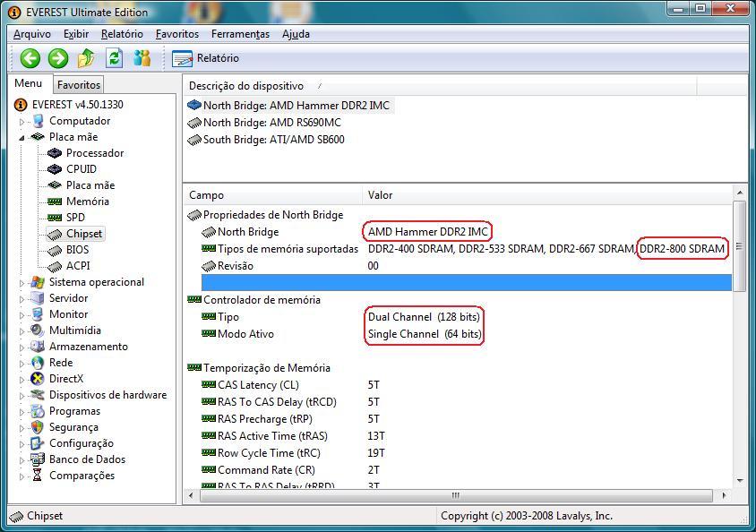The height and width of the screenshot is (532, 756).
Task: Click the Up level folder arrow icon
Action: point(86,58)
